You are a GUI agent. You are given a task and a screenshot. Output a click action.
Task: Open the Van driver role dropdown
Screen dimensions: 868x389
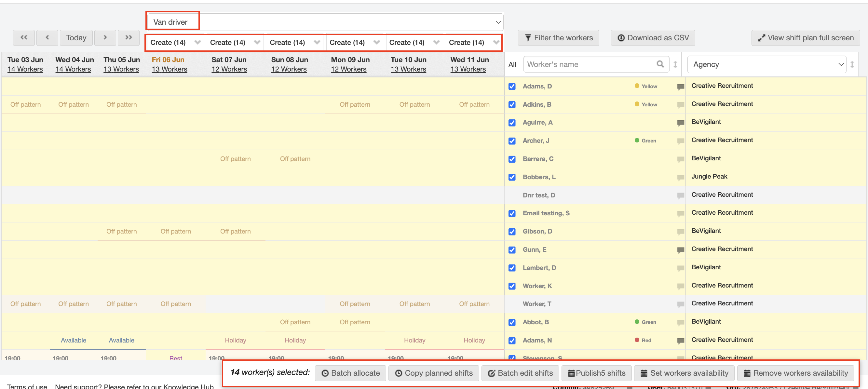(x=325, y=22)
